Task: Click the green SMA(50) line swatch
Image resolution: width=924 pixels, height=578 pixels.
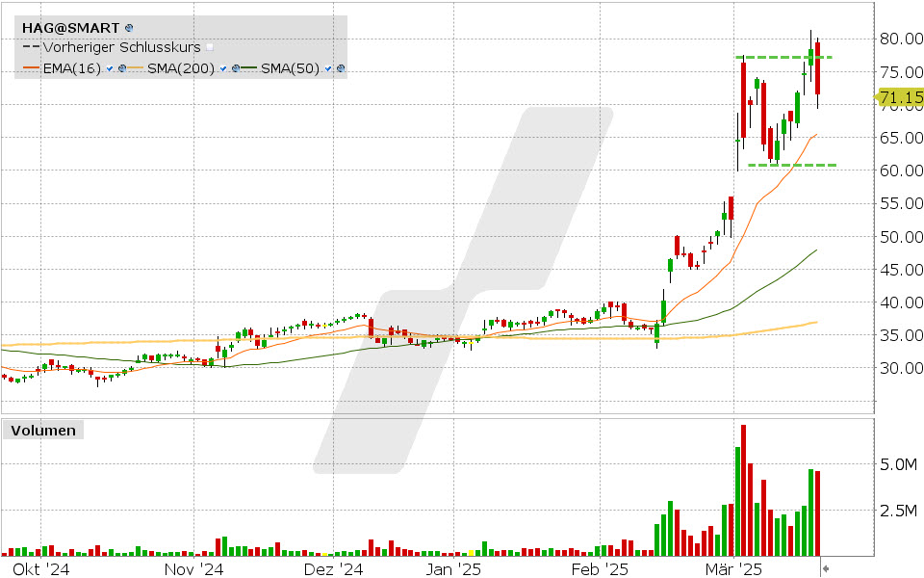Action: 250,69
